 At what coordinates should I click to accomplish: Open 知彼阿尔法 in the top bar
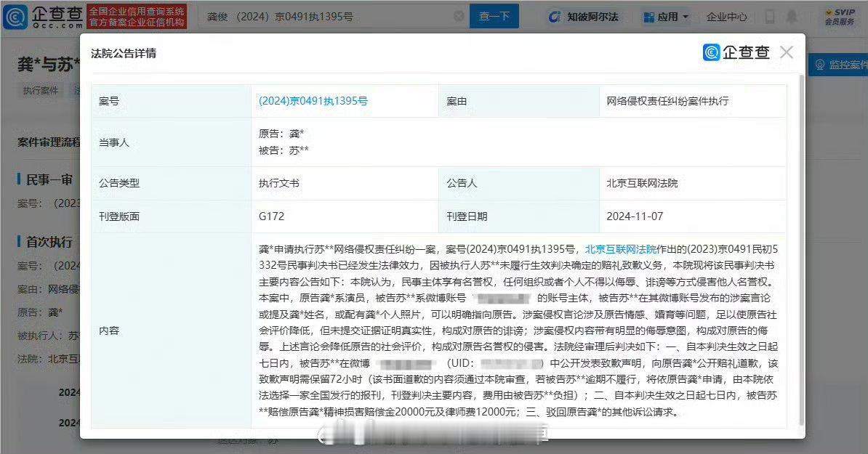584,17
